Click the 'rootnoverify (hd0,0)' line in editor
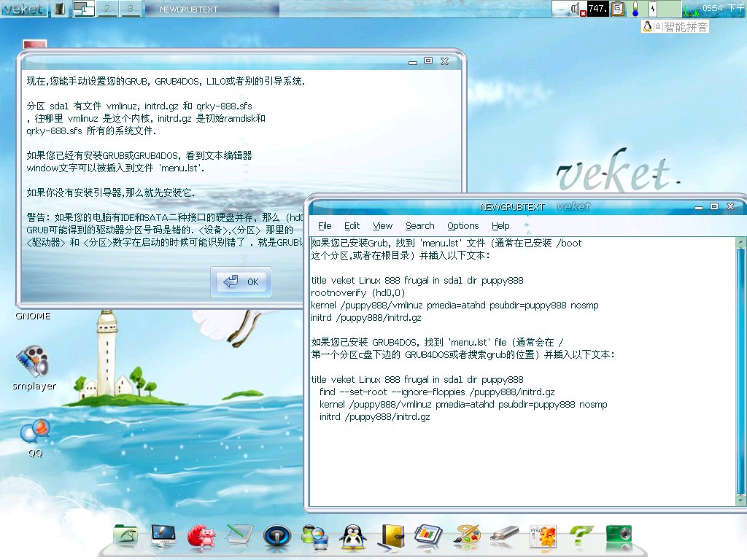The width and height of the screenshot is (747, 560). point(357,293)
